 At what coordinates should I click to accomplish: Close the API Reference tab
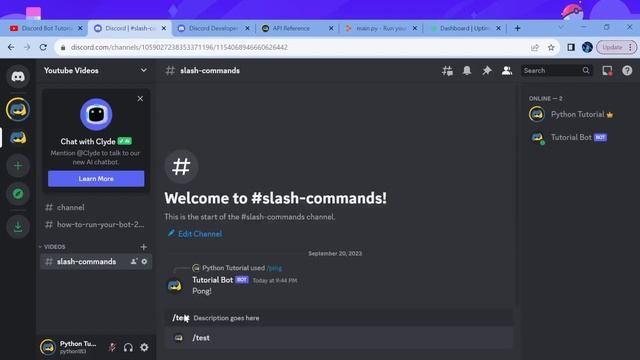(x=331, y=28)
